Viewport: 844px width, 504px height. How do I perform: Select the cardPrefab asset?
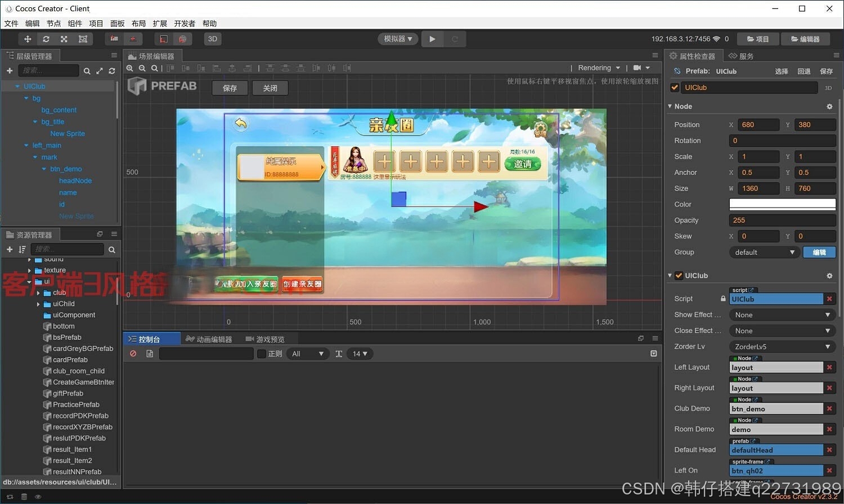coord(70,359)
